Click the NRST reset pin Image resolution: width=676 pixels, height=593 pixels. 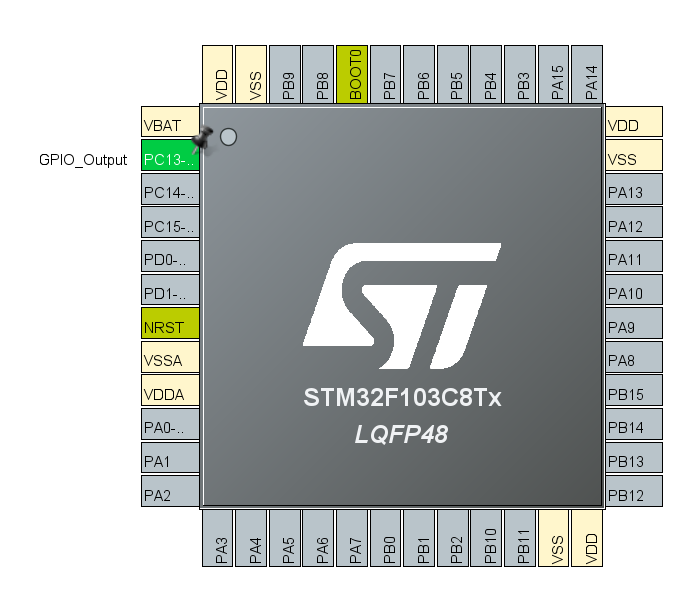click(170, 323)
